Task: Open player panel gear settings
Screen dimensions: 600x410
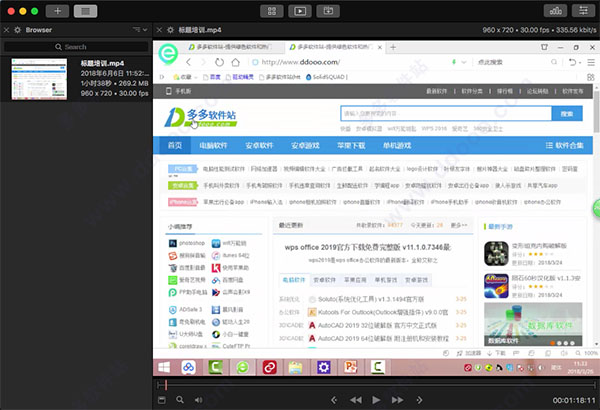Action: (x=171, y=30)
